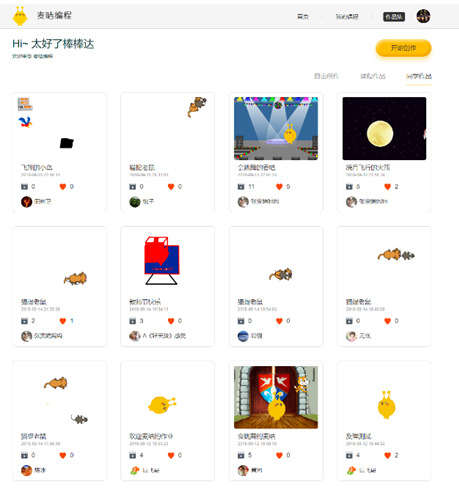Image resolution: width=459 pixels, height=499 pixels.
Task: Open the castle shield project thumbnail
Action: 276,397
